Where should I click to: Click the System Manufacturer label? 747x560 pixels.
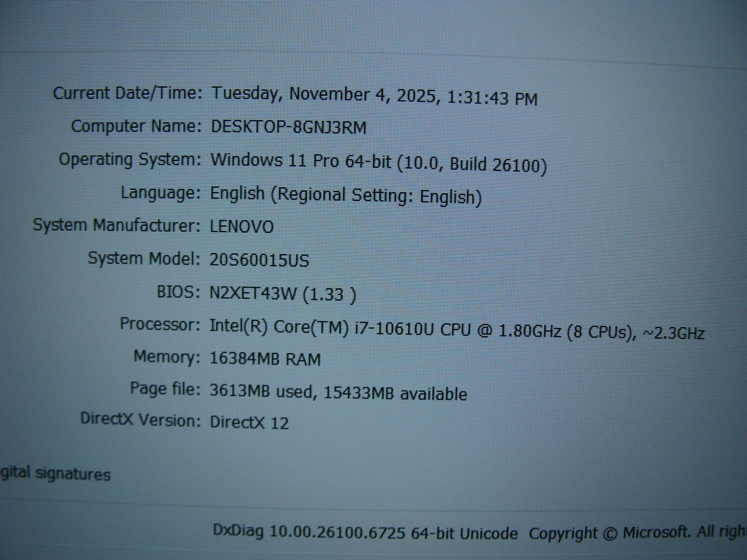pos(117,225)
